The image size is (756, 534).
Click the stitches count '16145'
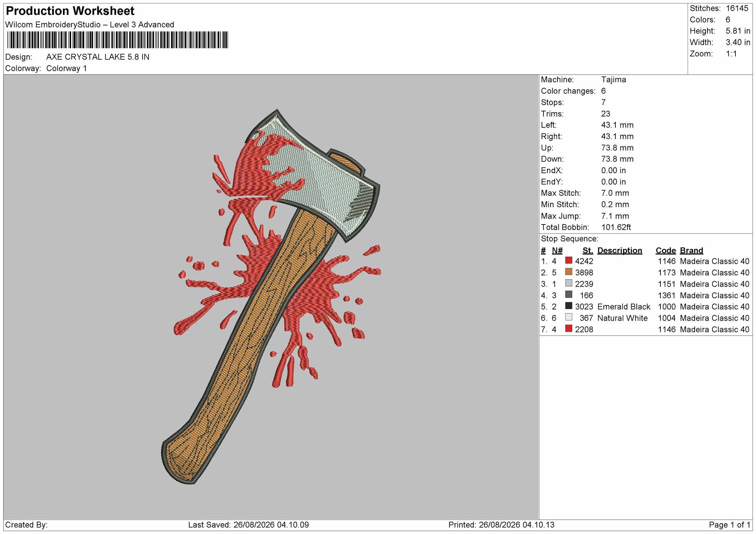tap(737, 9)
